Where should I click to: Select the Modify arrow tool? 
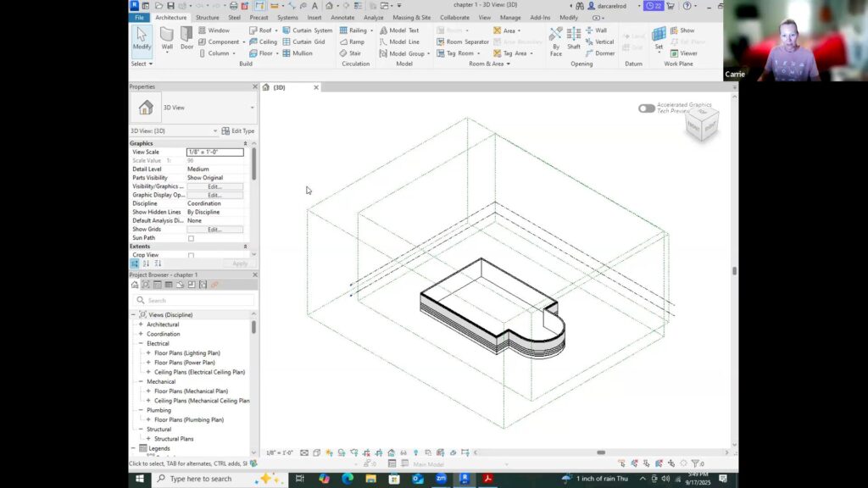click(142, 37)
